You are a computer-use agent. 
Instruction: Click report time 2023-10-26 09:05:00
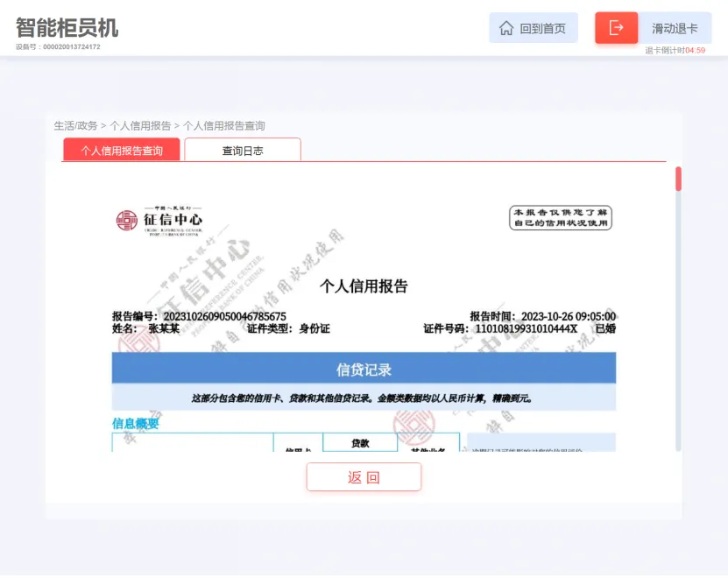pos(569,317)
